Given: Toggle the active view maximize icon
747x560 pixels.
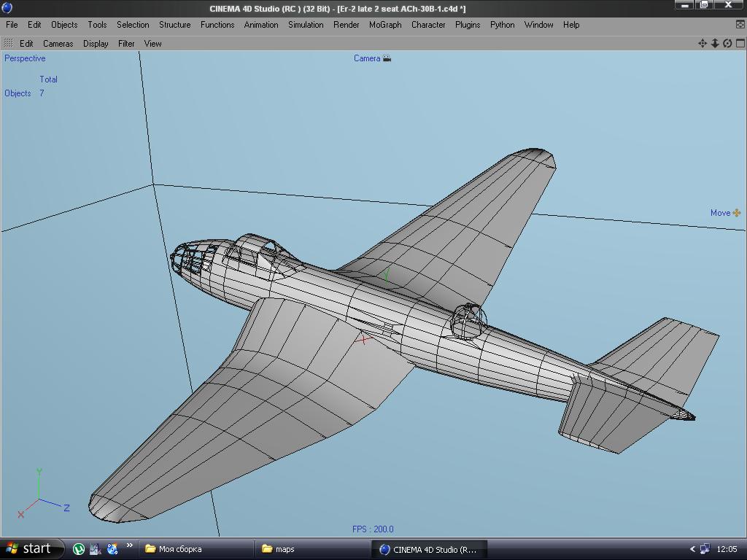Looking at the screenshot, I should 740,43.
